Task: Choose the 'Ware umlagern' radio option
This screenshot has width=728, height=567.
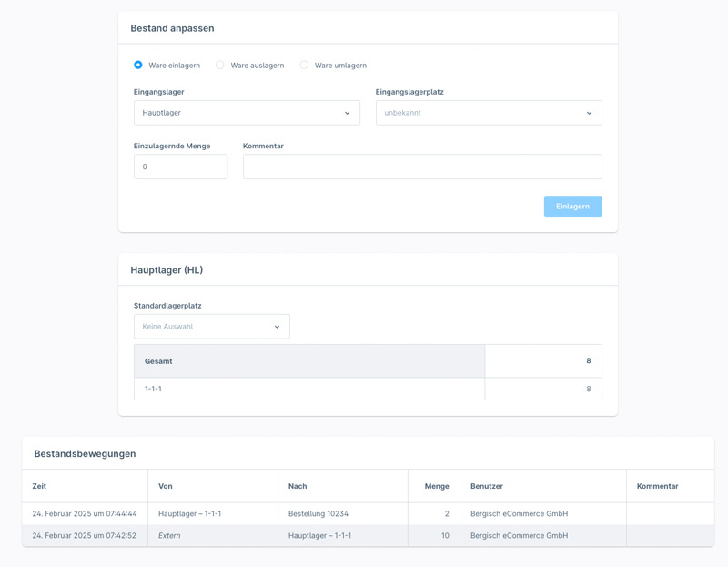Action: click(x=304, y=66)
